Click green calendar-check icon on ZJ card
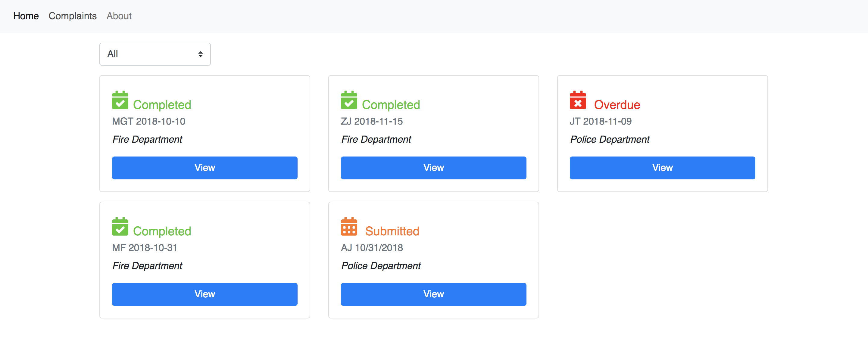The height and width of the screenshot is (338, 868). (x=349, y=100)
